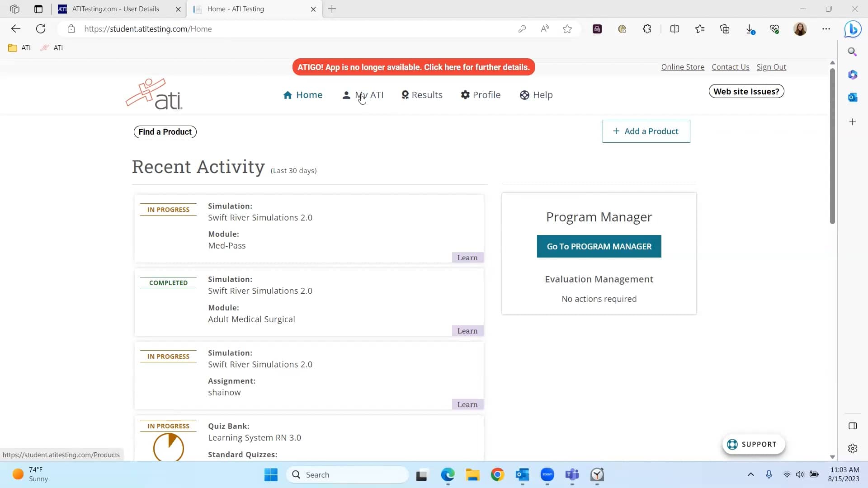The height and width of the screenshot is (488, 868).
Task: Toggle the Edge sidebar panel
Action: 853,426
